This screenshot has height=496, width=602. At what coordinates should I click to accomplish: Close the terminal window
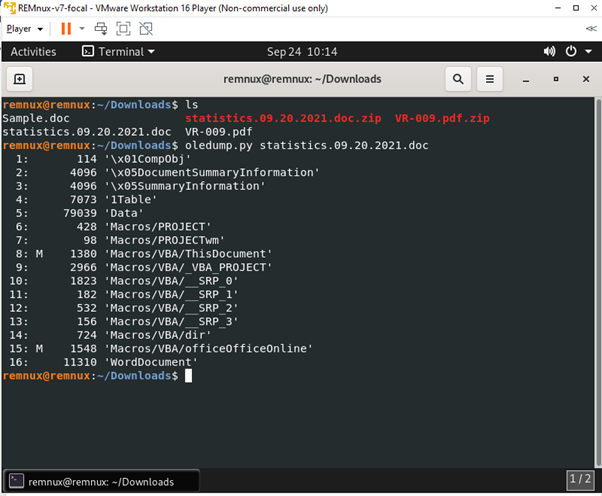pyautogui.click(x=586, y=79)
